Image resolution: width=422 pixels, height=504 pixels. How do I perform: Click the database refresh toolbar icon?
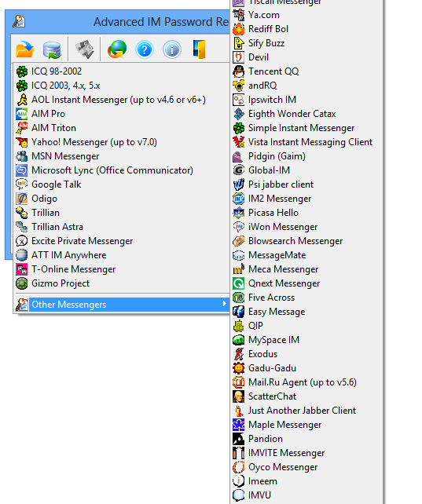pos(52,49)
